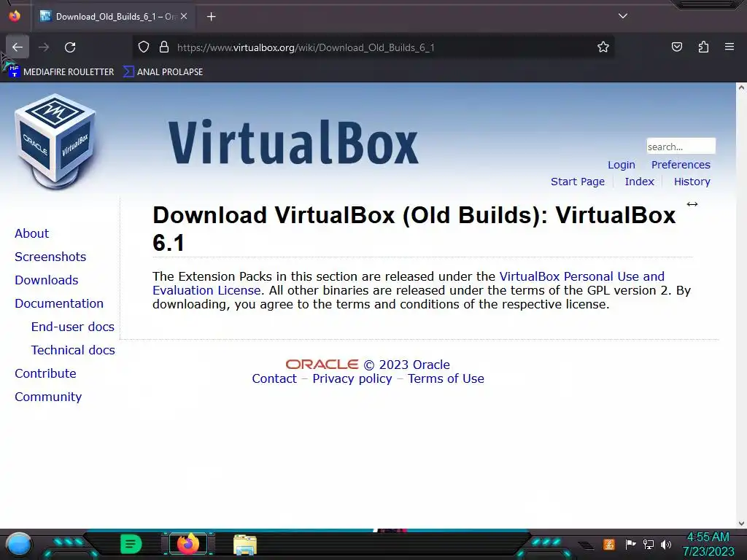The width and height of the screenshot is (747, 560).
Task: Click the search... input box
Action: point(681,146)
